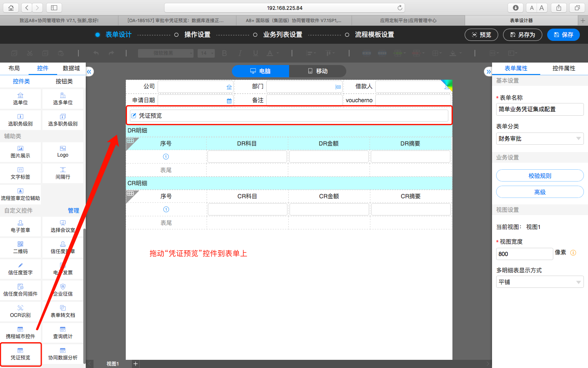The image size is (588, 368).
Task: Go to 操作设置 step
Action: coord(197,35)
